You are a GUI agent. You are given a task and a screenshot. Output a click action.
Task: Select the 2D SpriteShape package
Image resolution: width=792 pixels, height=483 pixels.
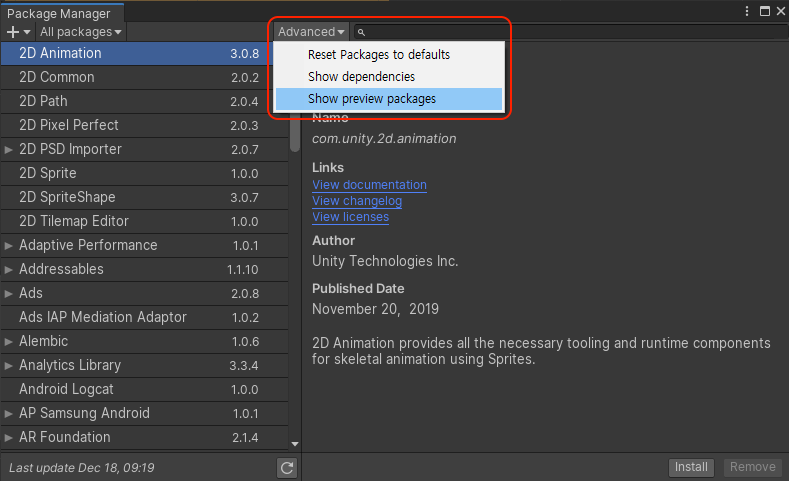[144, 198]
